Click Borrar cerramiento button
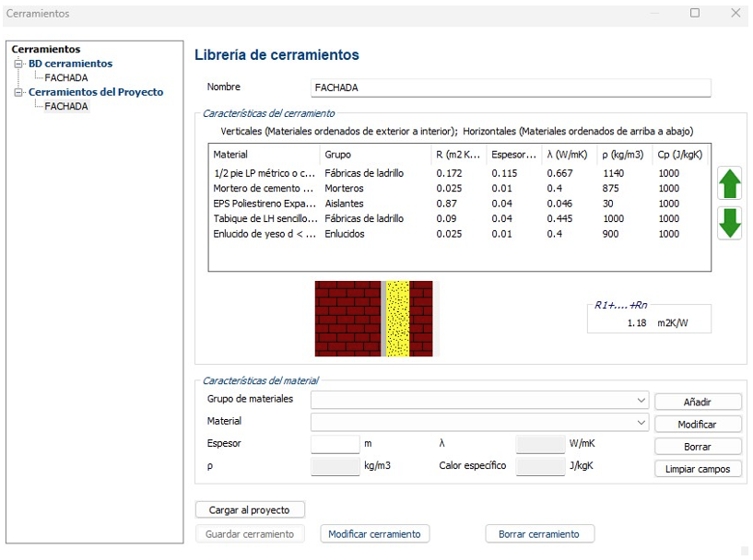 [539, 534]
